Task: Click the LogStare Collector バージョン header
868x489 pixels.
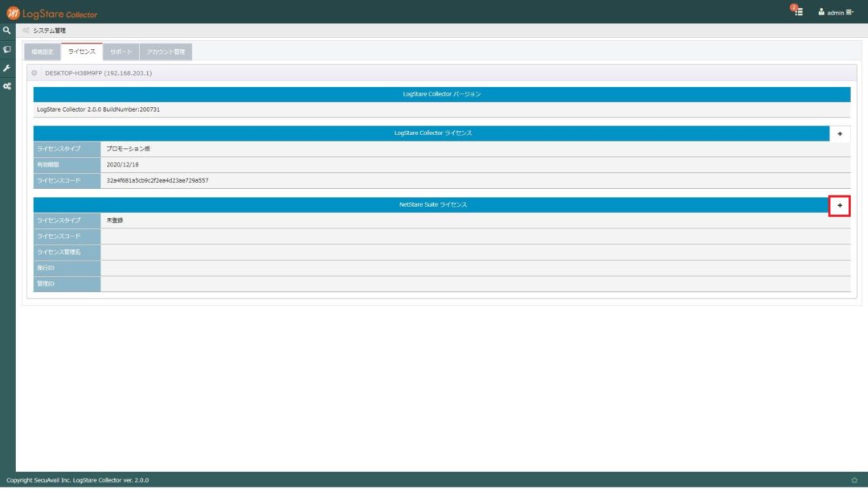Action: click(442, 94)
